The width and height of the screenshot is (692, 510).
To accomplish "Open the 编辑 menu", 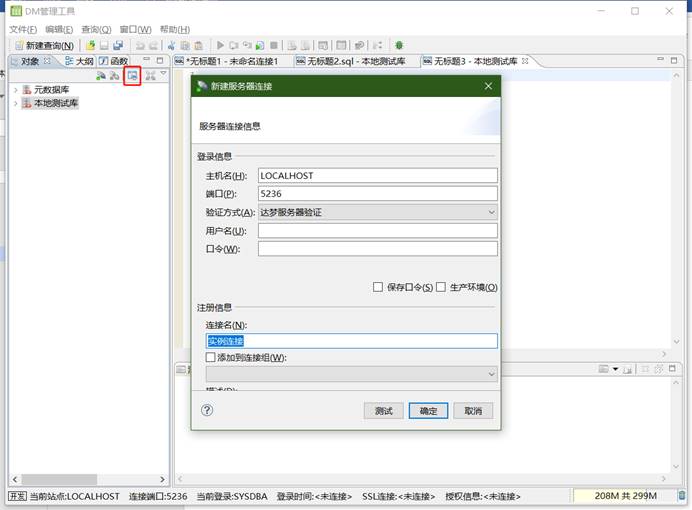I will [59, 30].
